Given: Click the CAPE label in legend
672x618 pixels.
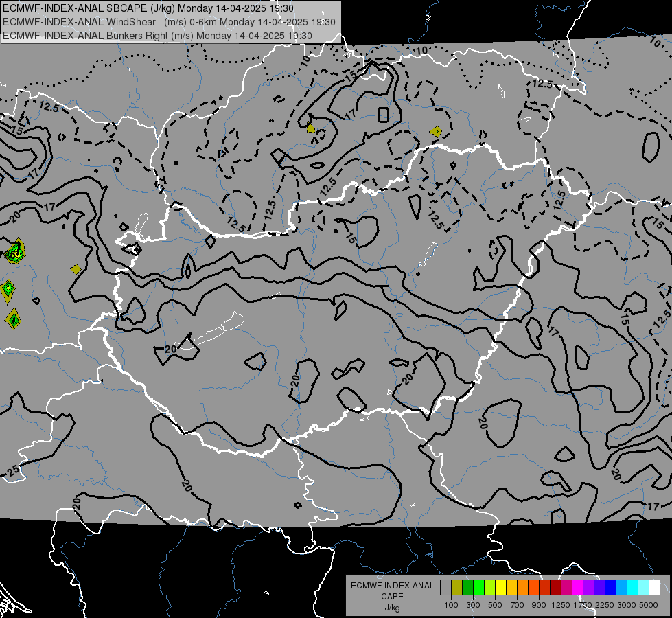Looking at the screenshot, I should point(392,597).
